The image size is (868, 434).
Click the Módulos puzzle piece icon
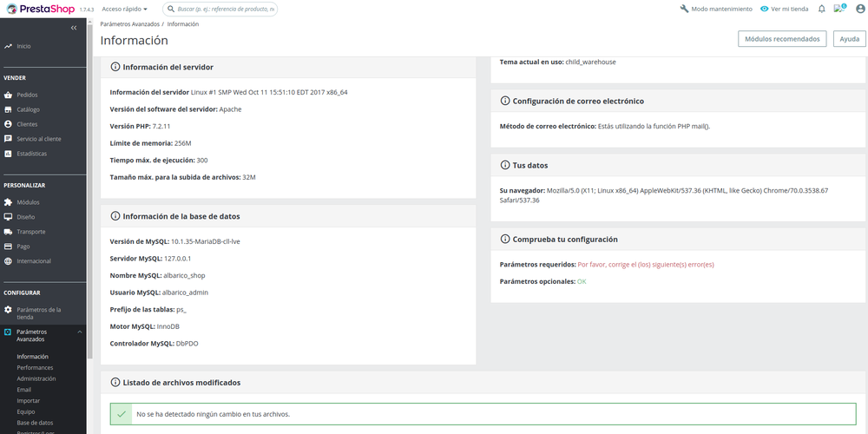click(8, 202)
